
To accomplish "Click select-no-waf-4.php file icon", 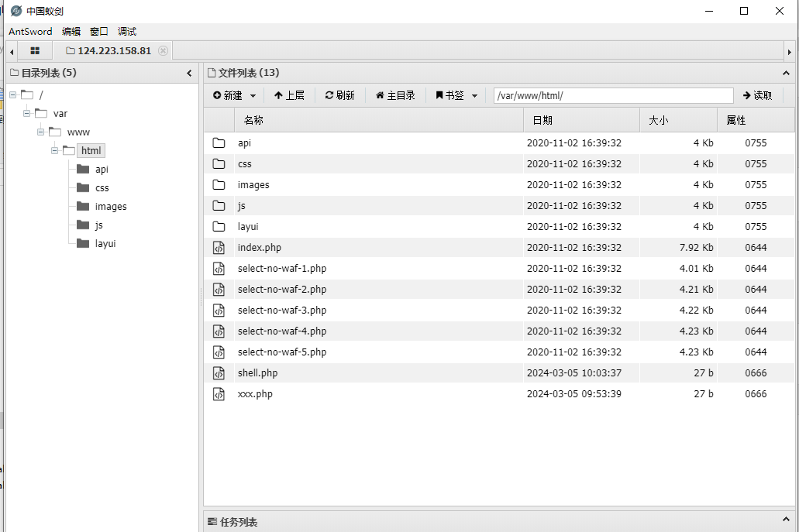I will [x=219, y=331].
